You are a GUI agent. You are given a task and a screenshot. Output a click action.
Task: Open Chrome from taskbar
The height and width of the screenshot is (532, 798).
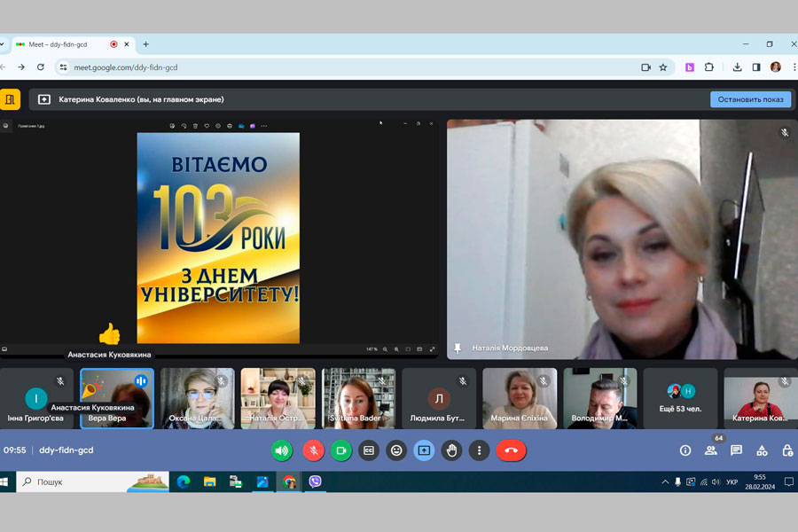pyautogui.click(x=289, y=481)
